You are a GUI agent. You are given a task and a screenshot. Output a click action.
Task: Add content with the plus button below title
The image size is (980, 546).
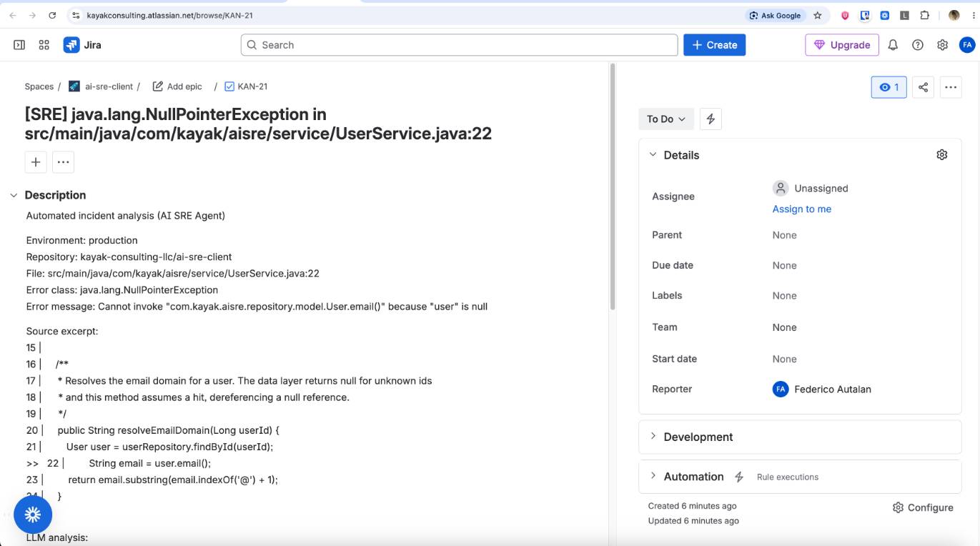pyautogui.click(x=36, y=162)
